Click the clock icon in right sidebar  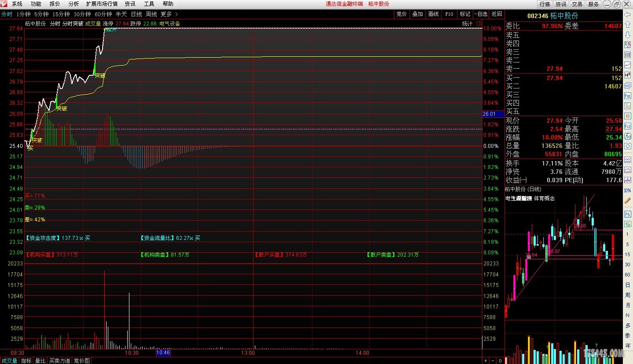point(627,146)
